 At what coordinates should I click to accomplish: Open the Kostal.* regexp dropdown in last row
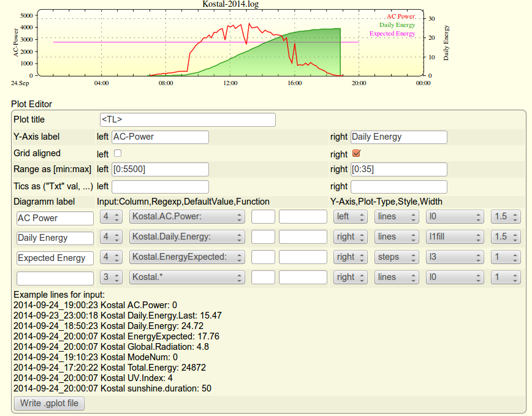click(187, 278)
